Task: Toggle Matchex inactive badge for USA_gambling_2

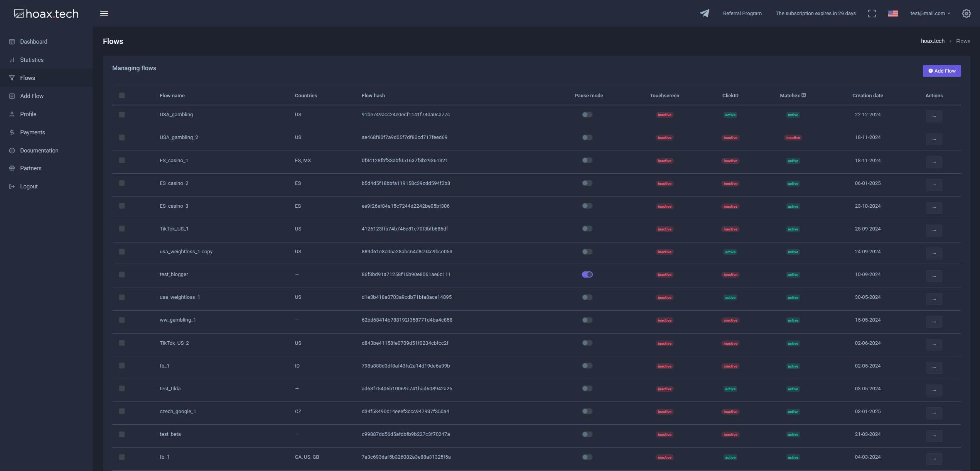Action: (793, 138)
